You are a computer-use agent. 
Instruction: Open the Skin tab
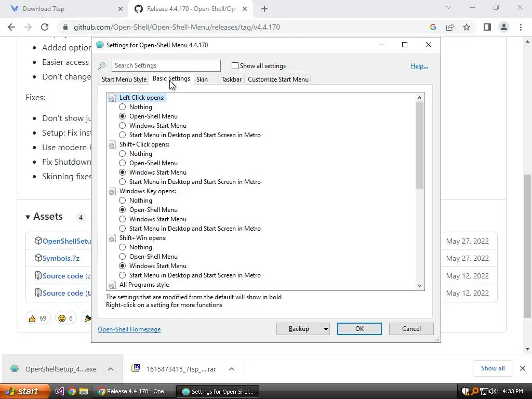202,79
